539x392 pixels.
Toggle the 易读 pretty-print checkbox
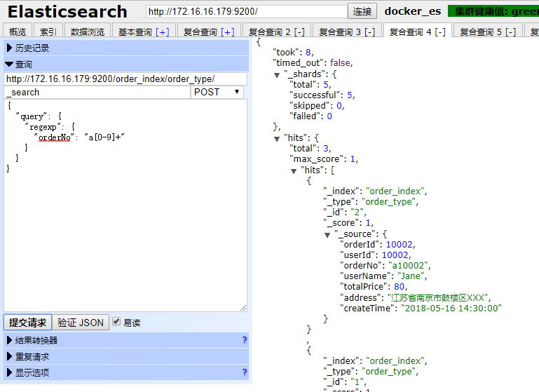(116, 323)
